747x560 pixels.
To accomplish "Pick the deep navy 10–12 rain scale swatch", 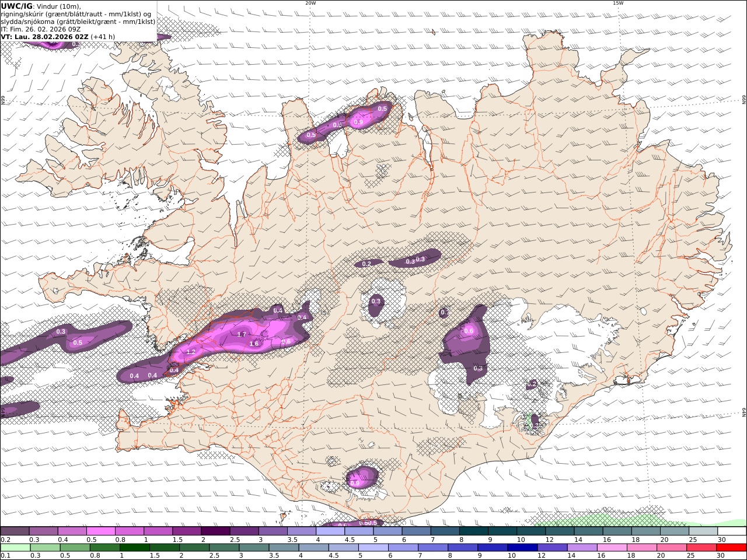I will pyautogui.click(x=522, y=548).
